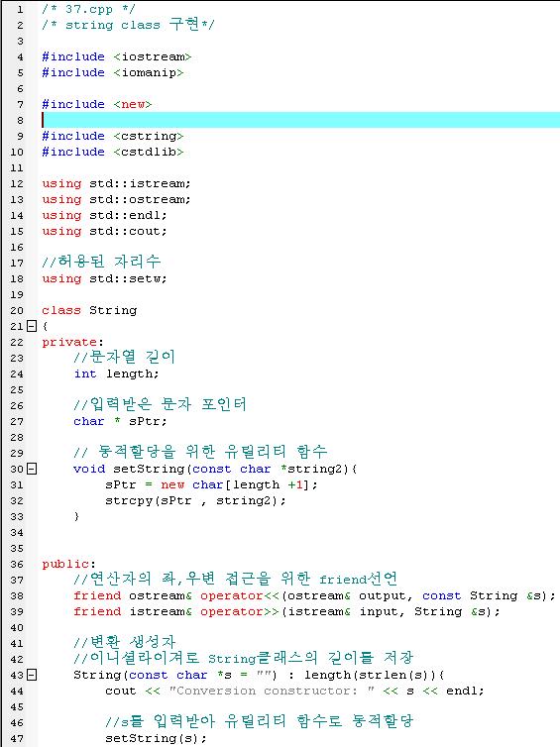This screenshot has width=560, height=747.
Task: Click the friend operator>> declaration
Action: pos(286,611)
